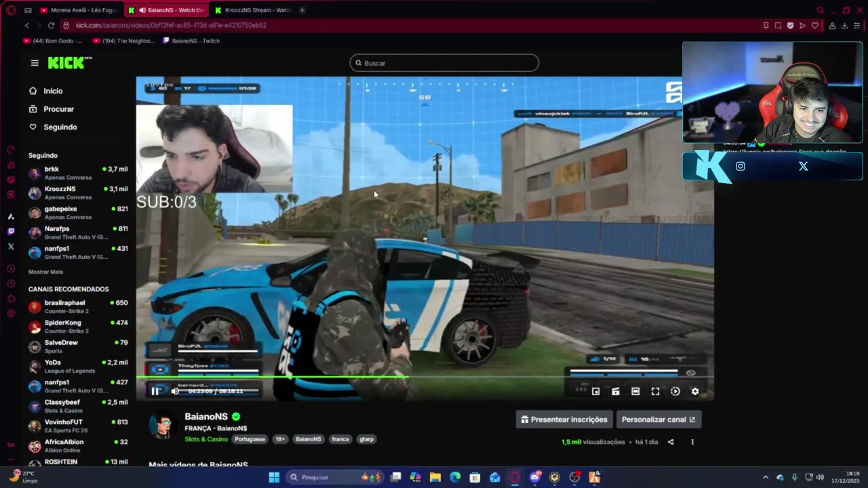The height and width of the screenshot is (488, 868).
Task: Click the browser address bar URL
Action: (171, 25)
